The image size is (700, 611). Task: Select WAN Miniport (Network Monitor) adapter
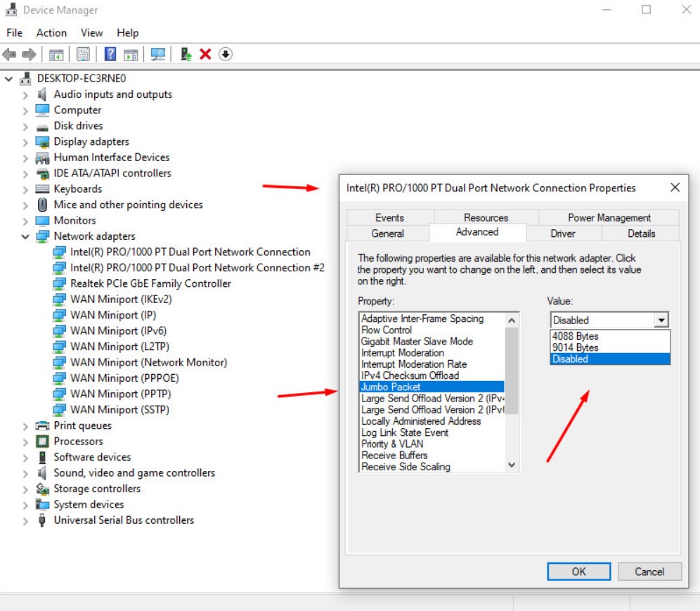coord(149,363)
